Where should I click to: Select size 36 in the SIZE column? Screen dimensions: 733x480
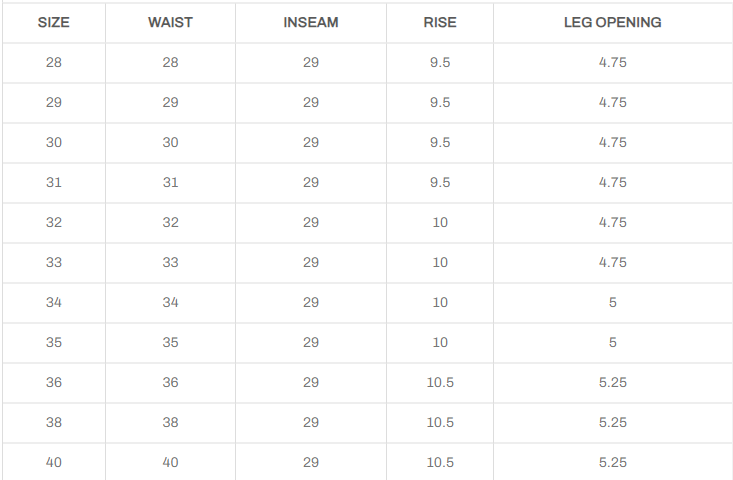54,382
